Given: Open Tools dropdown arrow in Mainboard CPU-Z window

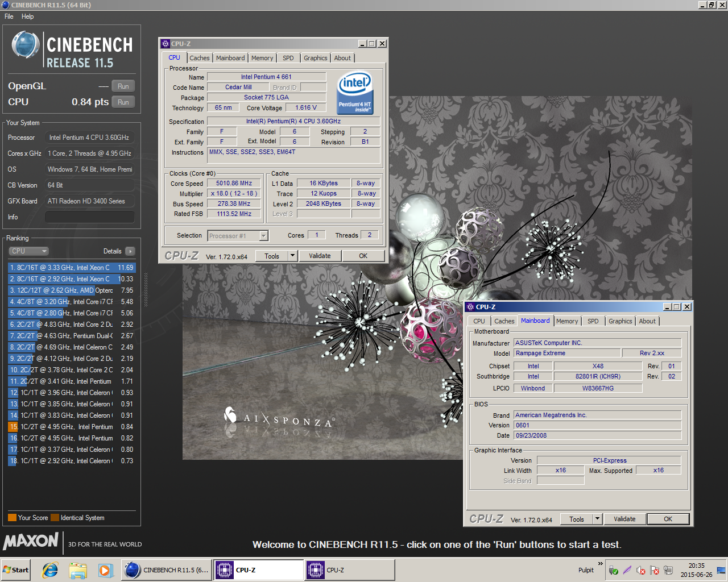Looking at the screenshot, I should click(x=598, y=519).
